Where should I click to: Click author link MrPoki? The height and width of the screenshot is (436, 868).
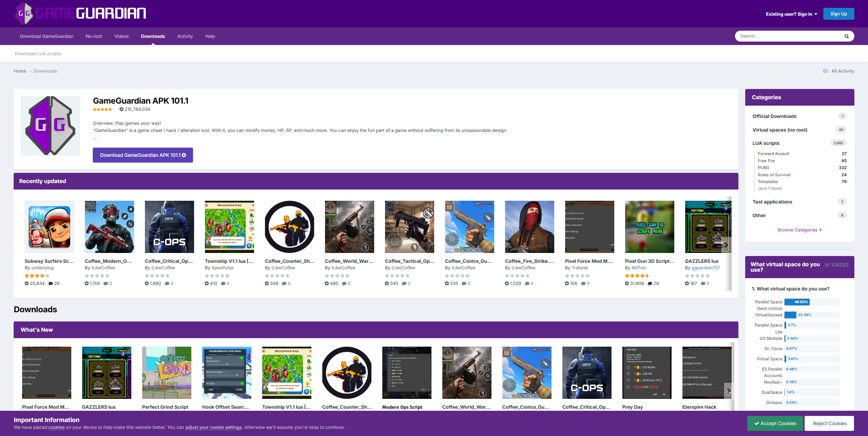click(639, 268)
